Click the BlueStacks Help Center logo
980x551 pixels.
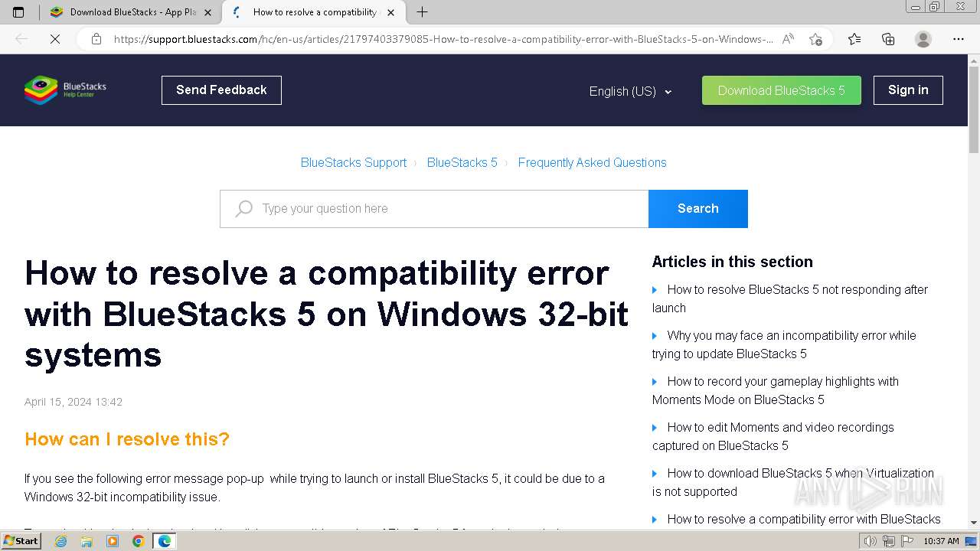click(x=65, y=90)
